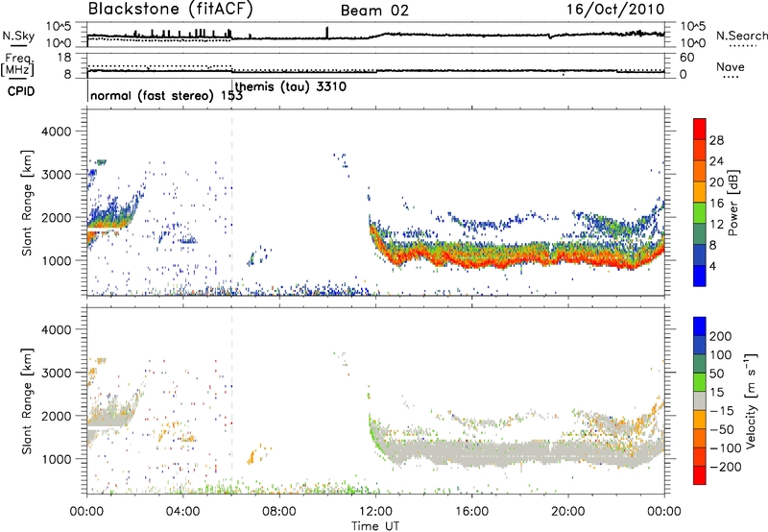Click the 'Velocity [m s⁻¹]' colorbar title
The height and width of the screenshot is (532, 768).
[751, 400]
